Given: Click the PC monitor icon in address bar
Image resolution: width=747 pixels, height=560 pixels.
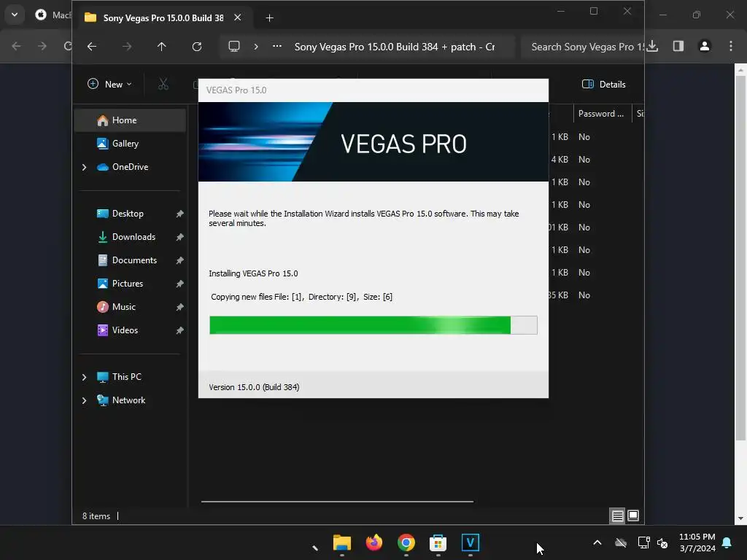Looking at the screenshot, I should tap(234, 47).
